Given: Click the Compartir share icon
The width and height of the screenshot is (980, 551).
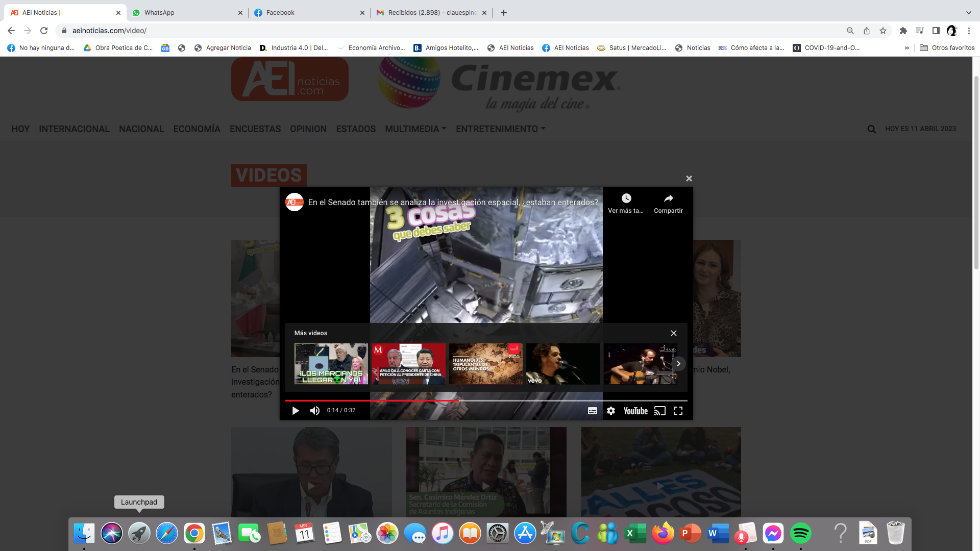Looking at the screenshot, I should 669,198.
